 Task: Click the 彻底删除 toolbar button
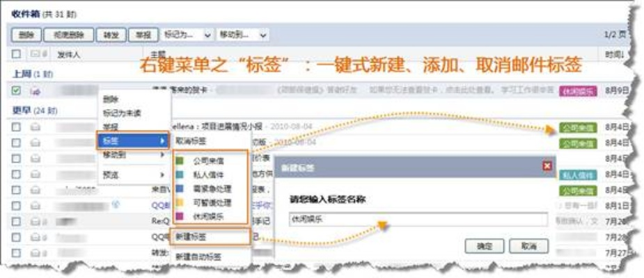69,35
